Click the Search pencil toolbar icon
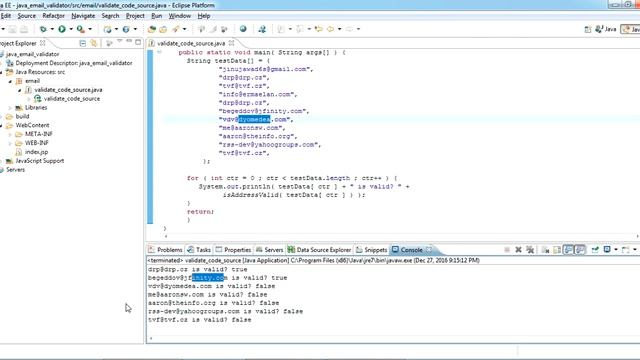The height and width of the screenshot is (360, 640). point(176,29)
